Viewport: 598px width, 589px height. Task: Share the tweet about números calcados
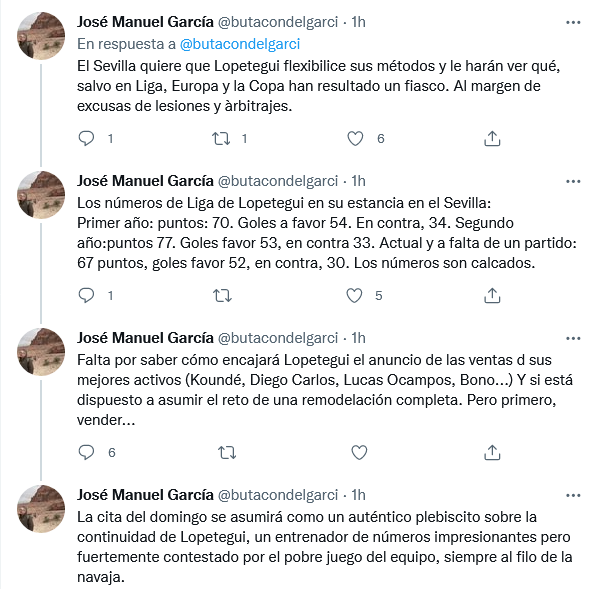[x=492, y=296]
